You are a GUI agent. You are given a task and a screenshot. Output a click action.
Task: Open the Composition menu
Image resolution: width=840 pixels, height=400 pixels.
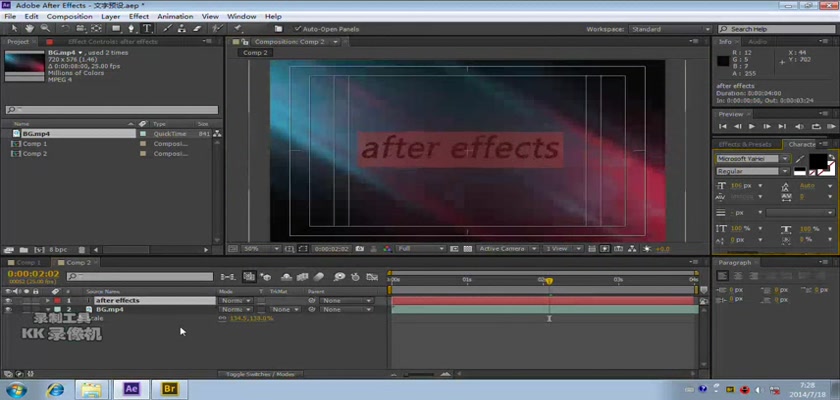pyautogui.click(x=70, y=17)
